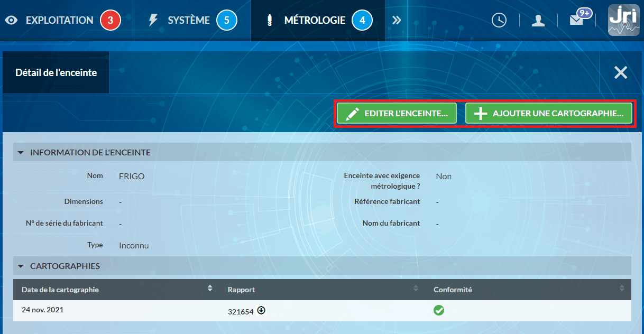The width and height of the screenshot is (644, 334).
Task: Open the clock history icon
Action: point(499,21)
